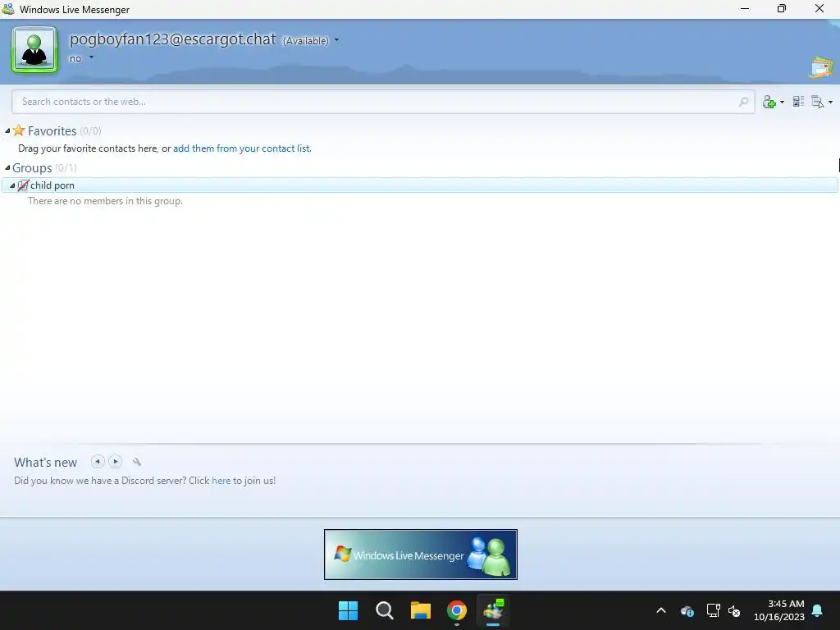
Task: Collapse the Groups section triangle
Action: (x=7, y=167)
